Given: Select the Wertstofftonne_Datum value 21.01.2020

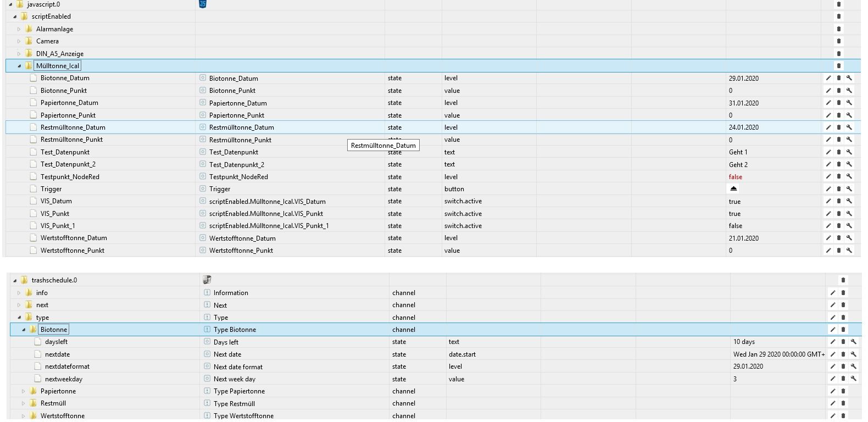Looking at the screenshot, I should pyautogui.click(x=744, y=238).
